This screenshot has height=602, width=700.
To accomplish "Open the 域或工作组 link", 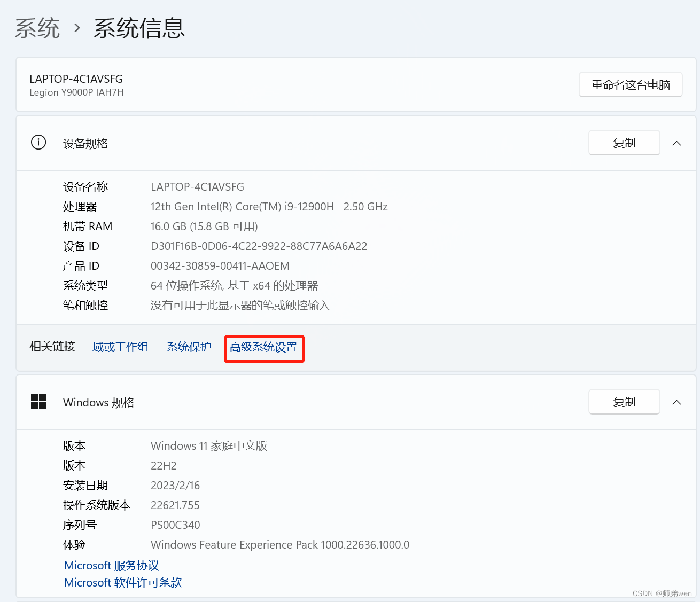I will point(120,347).
